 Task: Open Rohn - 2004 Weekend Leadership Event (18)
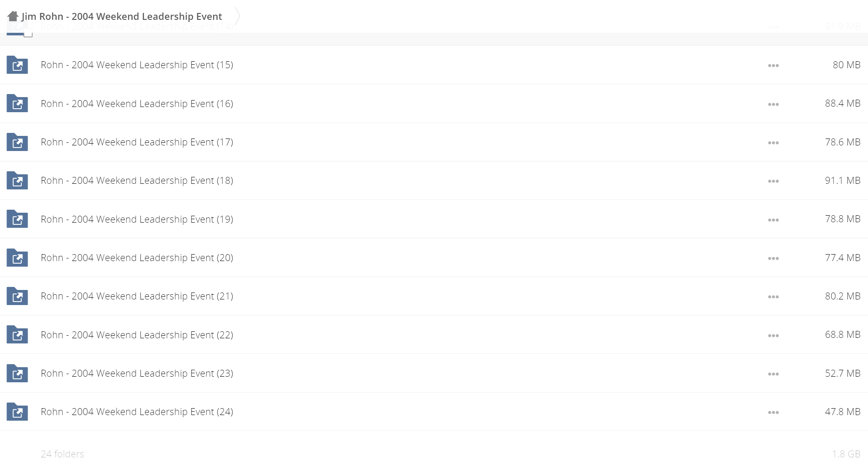(137, 180)
